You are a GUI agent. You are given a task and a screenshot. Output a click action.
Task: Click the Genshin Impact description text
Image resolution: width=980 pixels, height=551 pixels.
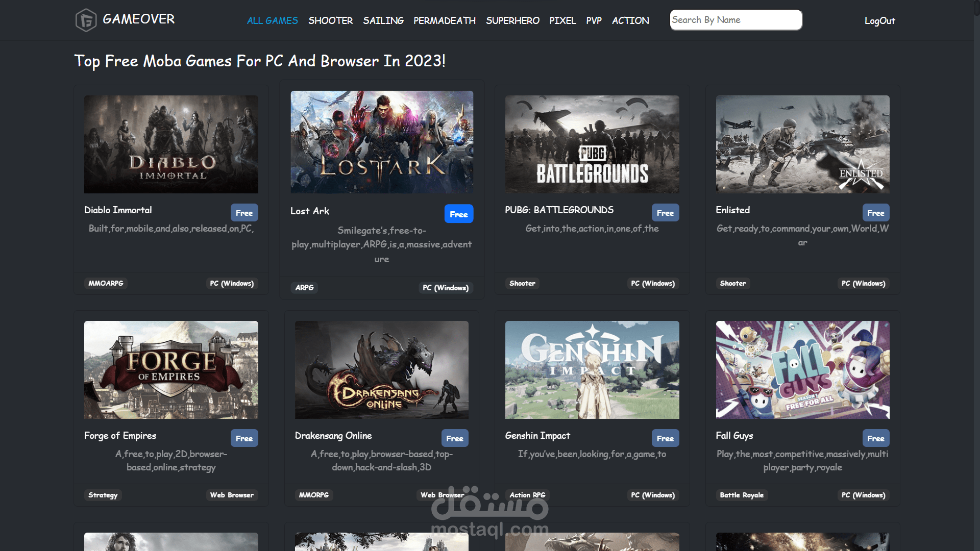point(592,454)
